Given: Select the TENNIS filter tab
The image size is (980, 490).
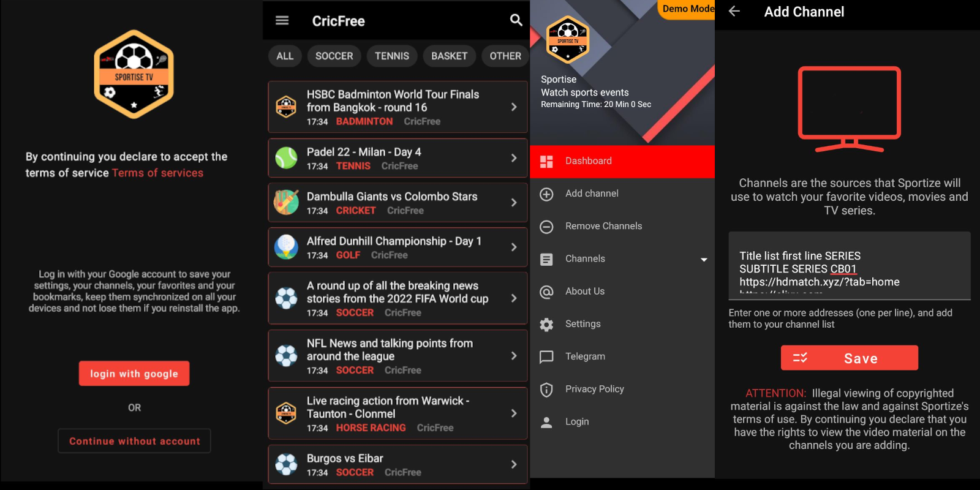Looking at the screenshot, I should pyautogui.click(x=392, y=56).
